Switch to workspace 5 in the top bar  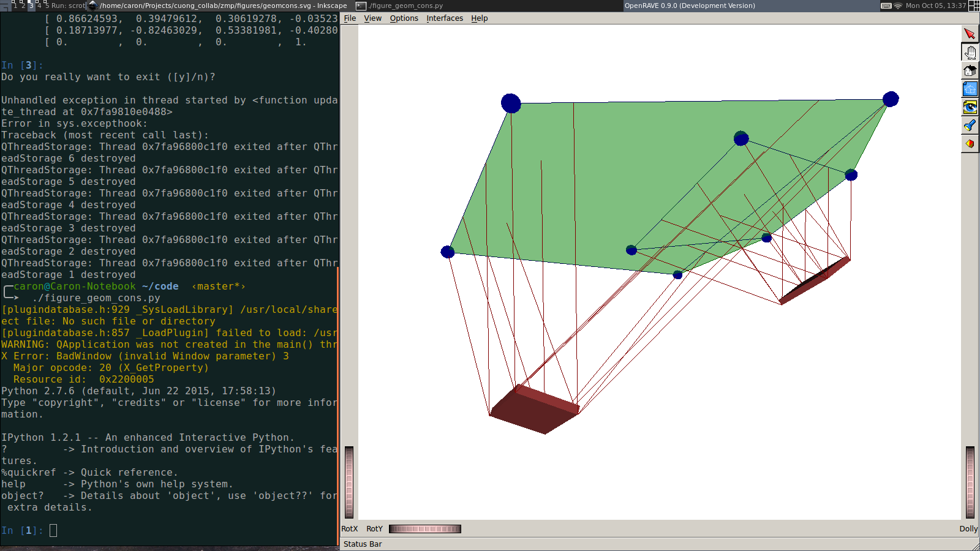coord(47,6)
